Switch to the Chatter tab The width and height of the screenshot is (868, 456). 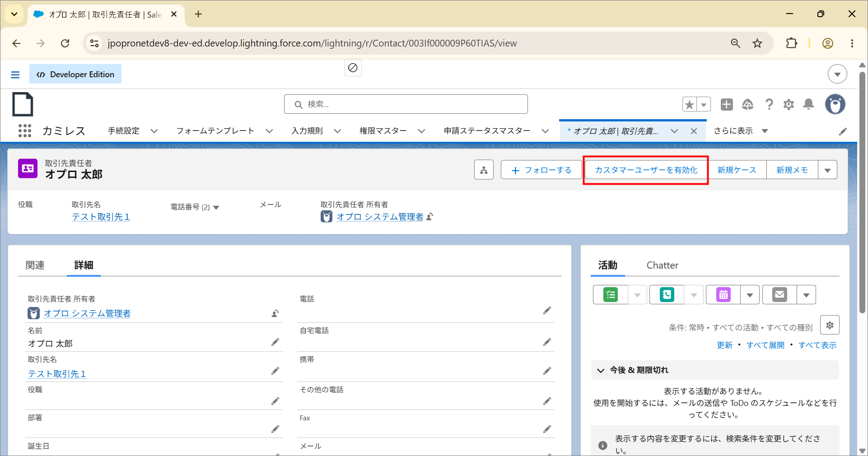[x=662, y=265]
